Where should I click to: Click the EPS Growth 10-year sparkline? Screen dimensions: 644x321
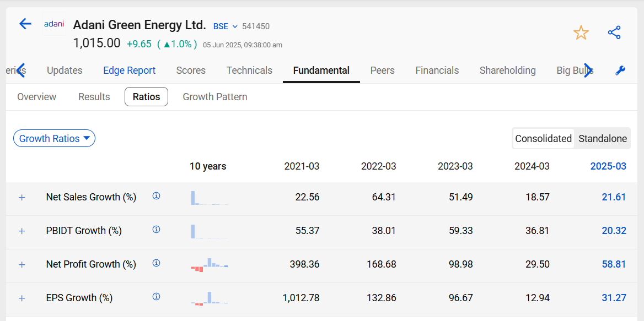click(x=209, y=298)
